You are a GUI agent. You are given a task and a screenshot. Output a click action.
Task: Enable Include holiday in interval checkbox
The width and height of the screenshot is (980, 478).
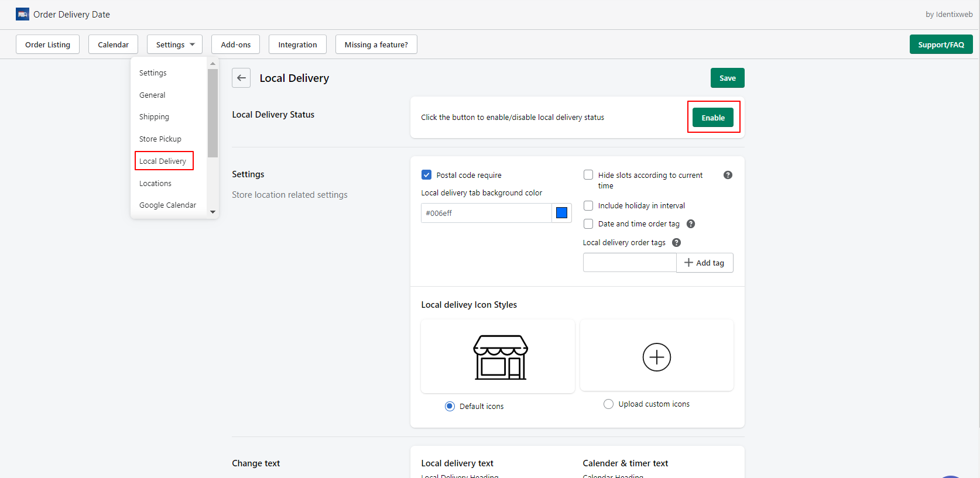[x=588, y=205]
